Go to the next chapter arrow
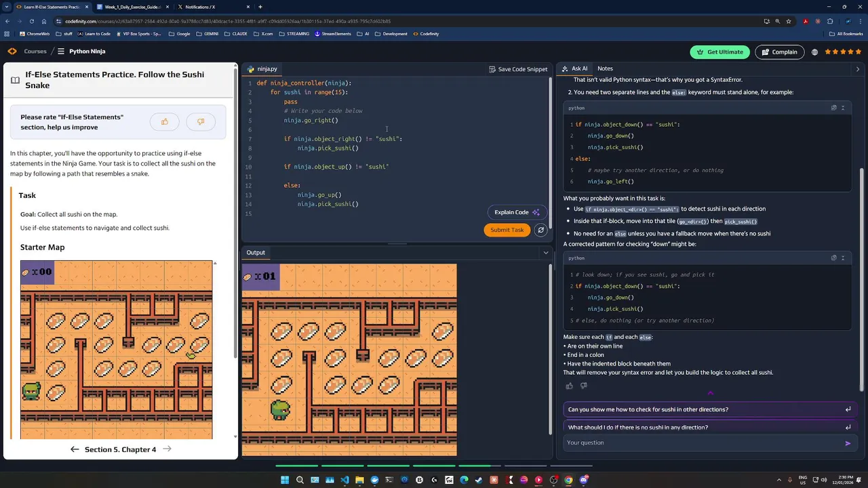Image resolution: width=868 pixels, height=488 pixels. click(x=167, y=449)
